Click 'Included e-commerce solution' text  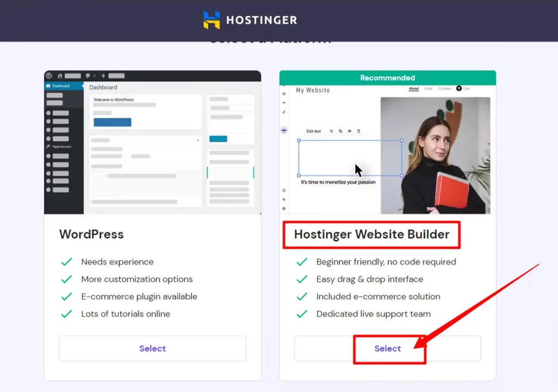coord(378,297)
